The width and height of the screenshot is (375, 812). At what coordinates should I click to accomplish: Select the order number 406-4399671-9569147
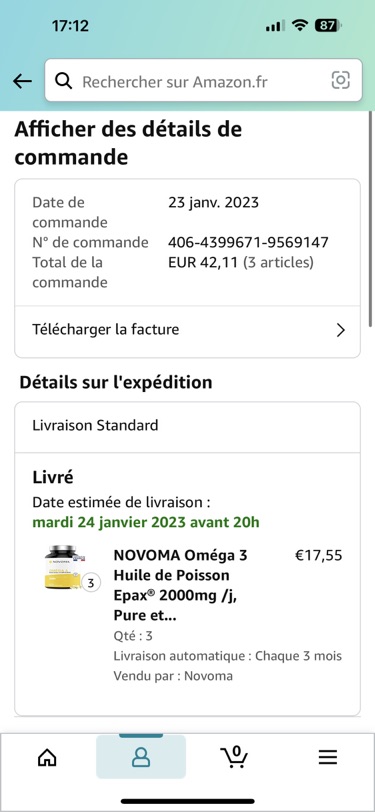tap(248, 242)
